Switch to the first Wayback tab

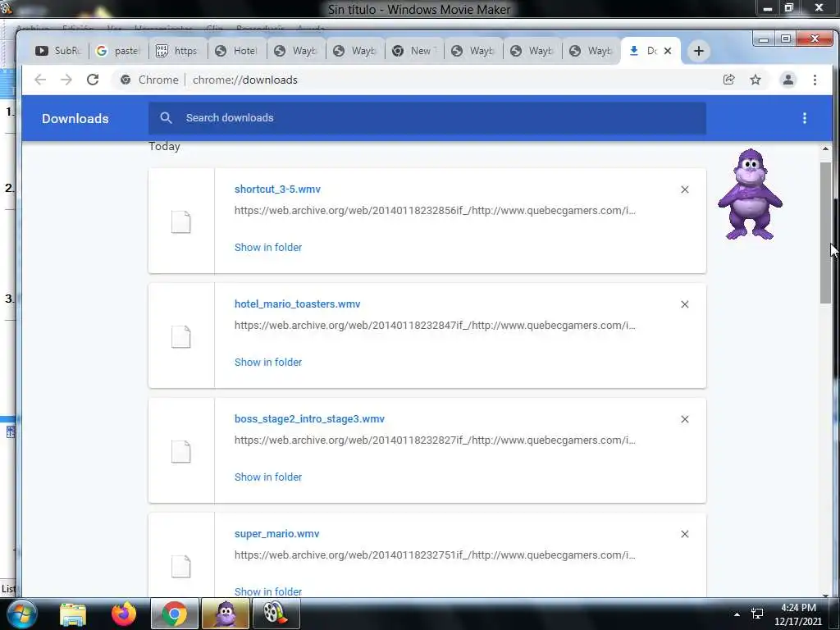coord(295,51)
